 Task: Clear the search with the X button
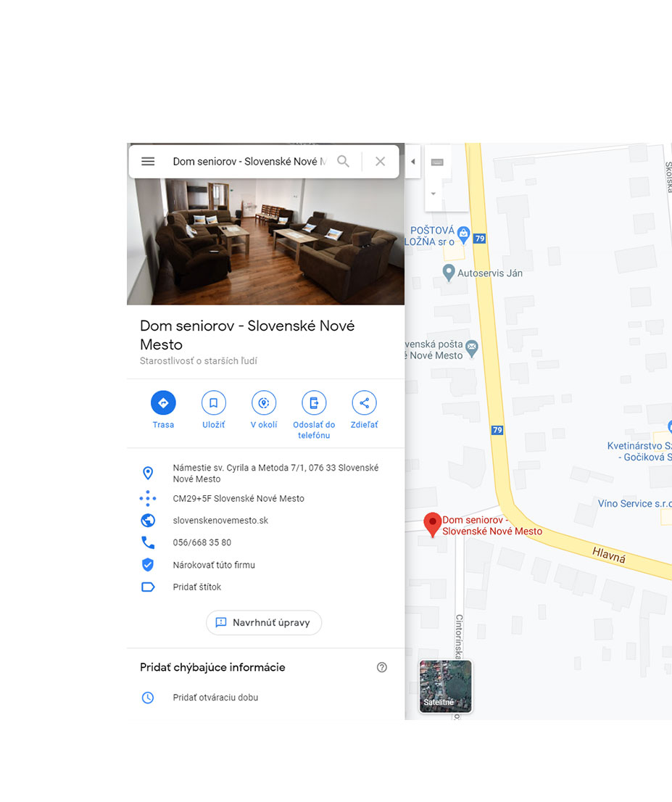(380, 162)
